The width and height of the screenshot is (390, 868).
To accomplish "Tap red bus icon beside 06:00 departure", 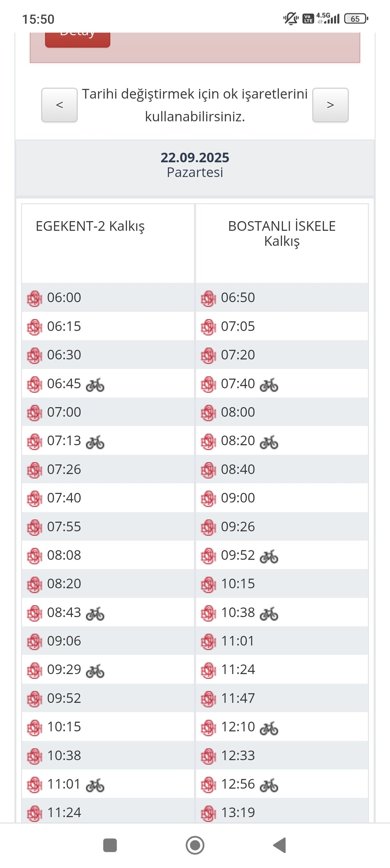I will (x=34, y=298).
